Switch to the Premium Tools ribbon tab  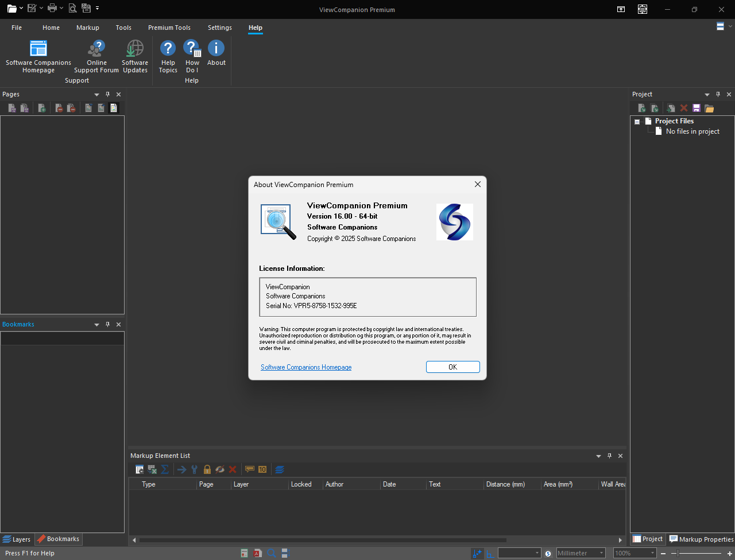point(169,28)
